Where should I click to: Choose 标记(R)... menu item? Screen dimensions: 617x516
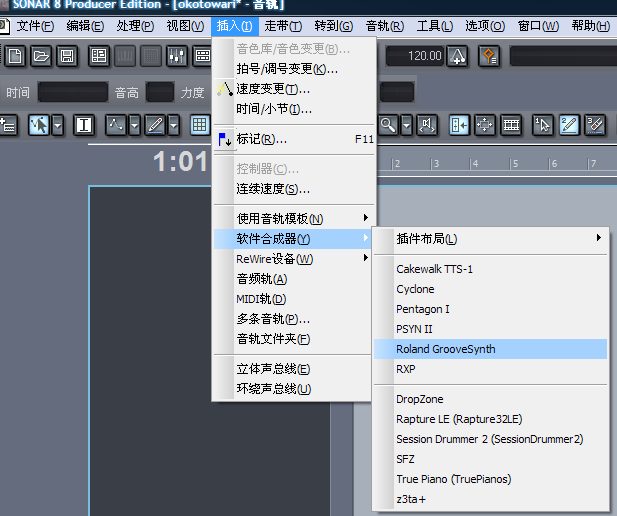pyautogui.click(x=292, y=139)
